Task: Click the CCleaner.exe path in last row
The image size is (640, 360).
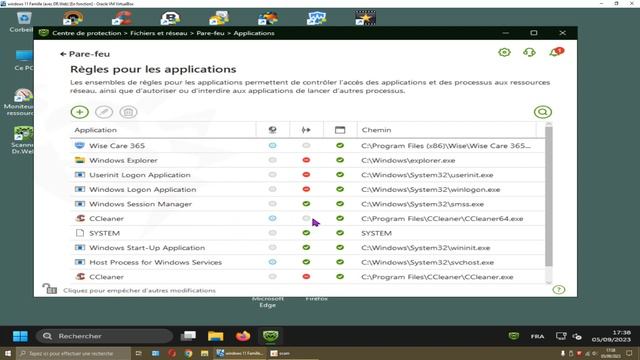Action: [437, 277]
